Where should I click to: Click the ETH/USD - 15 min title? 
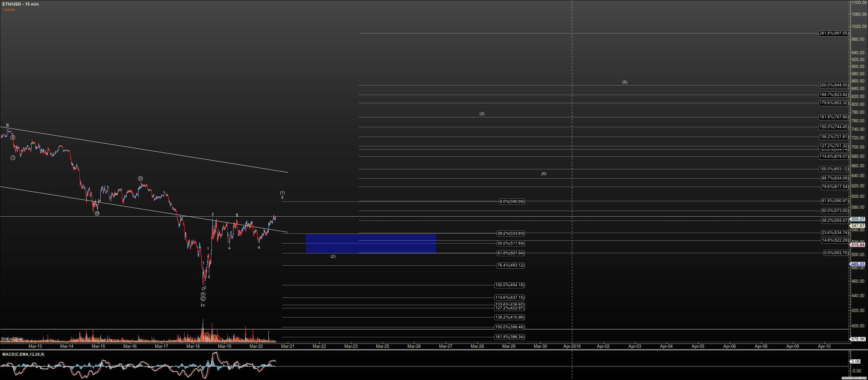point(20,4)
